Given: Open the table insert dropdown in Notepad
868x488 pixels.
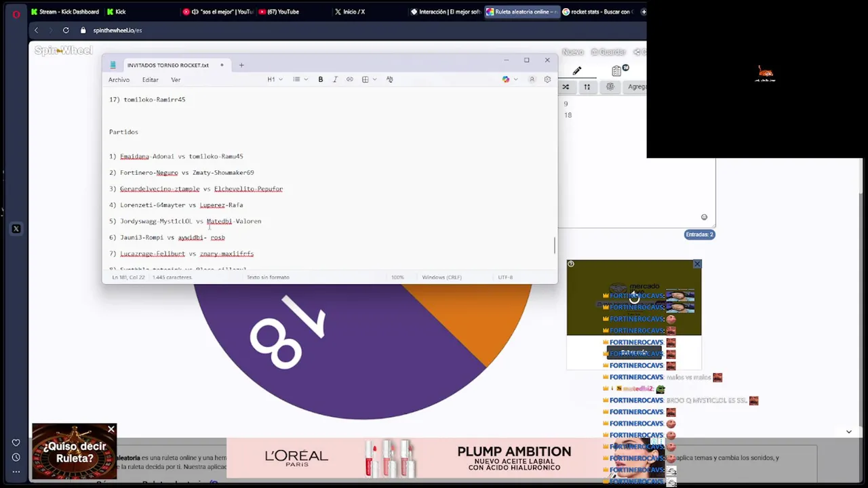Looking at the screenshot, I should click(369, 79).
